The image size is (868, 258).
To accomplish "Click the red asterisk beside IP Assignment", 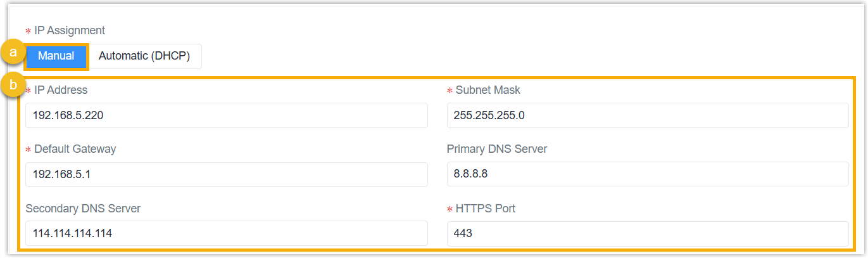I will (x=28, y=31).
